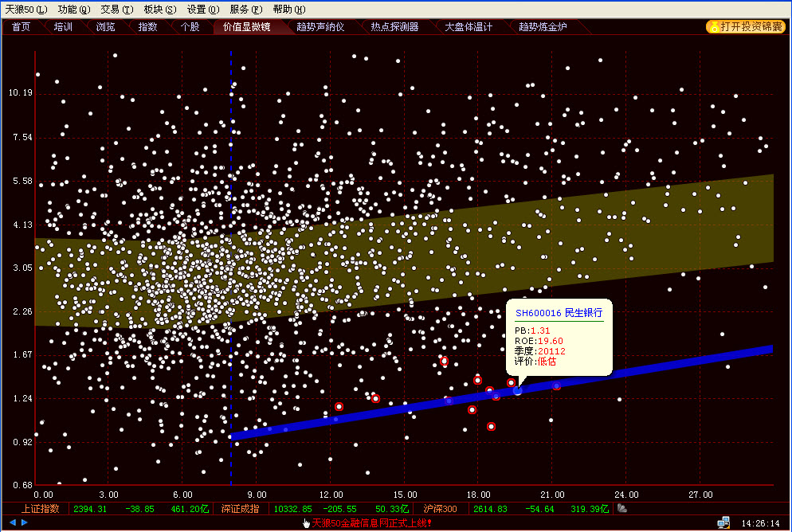
Task: Click the change value -54.64
Action: tap(539, 509)
